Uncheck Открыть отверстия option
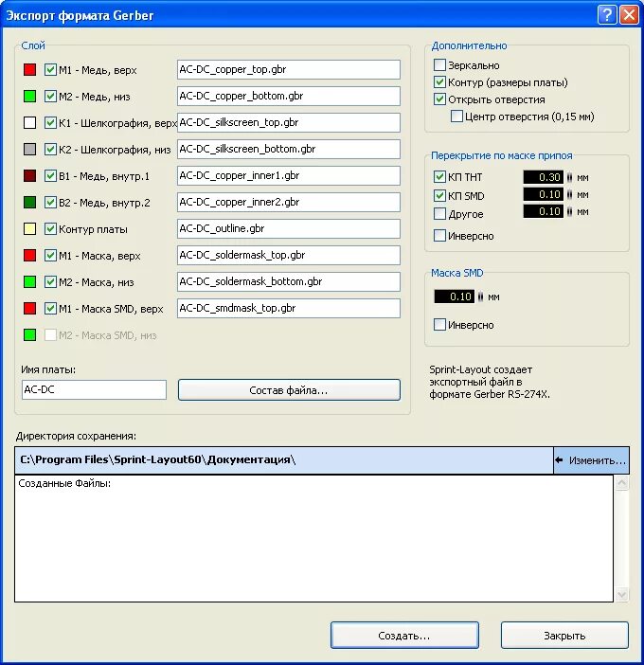 (439, 99)
